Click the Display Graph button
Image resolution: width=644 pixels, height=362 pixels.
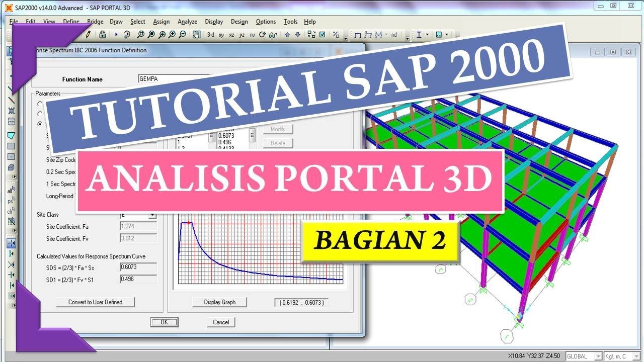pyautogui.click(x=220, y=302)
